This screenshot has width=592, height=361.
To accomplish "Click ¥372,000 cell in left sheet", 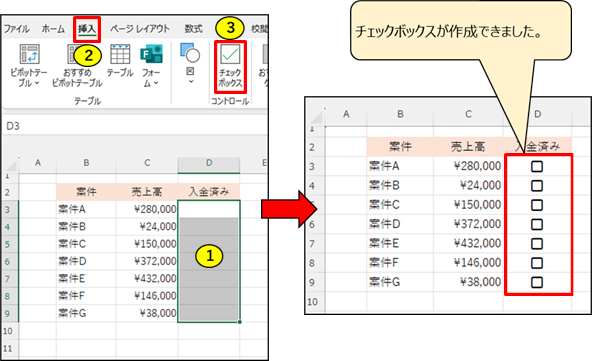I will pos(147,261).
